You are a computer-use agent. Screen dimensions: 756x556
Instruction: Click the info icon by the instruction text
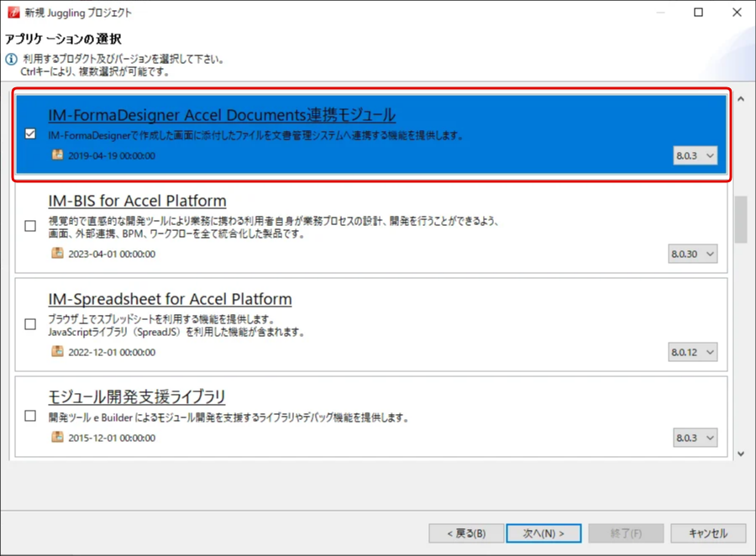pos(11,60)
